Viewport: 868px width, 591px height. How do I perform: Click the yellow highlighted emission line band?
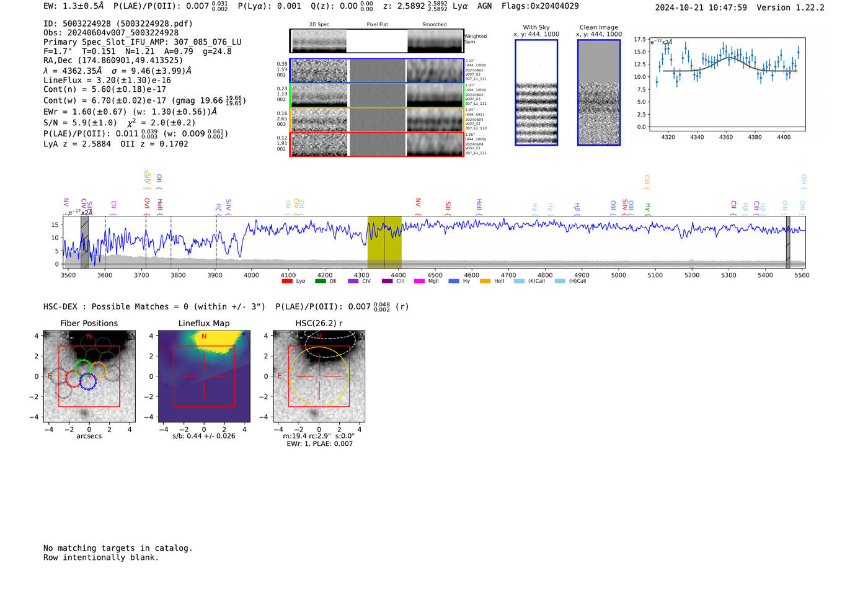pyautogui.click(x=384, y=242)
